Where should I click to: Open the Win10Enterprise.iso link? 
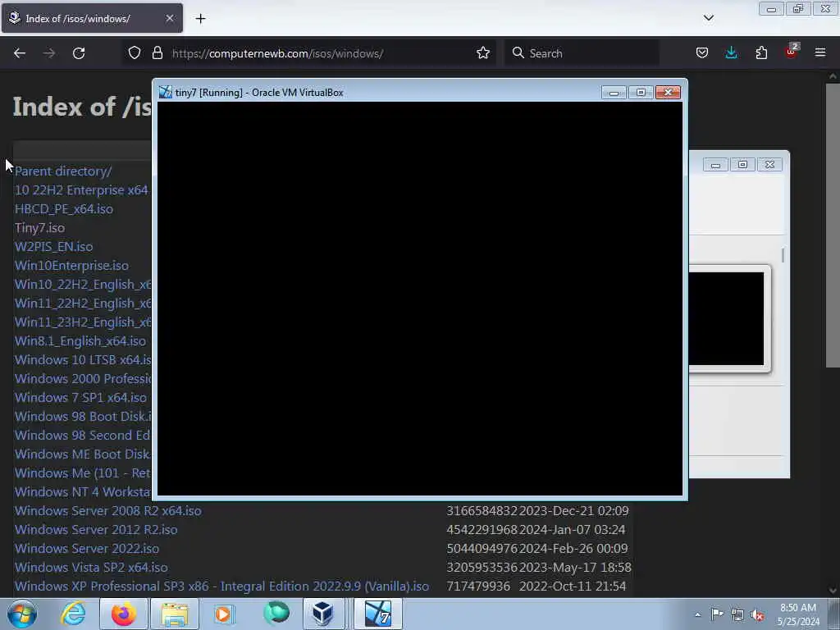click(x=71, y=266)
